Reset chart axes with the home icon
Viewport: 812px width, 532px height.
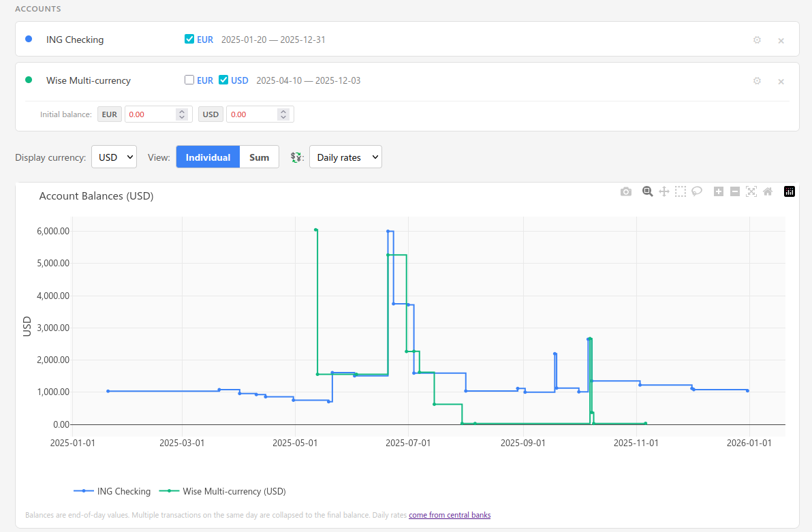767,191
